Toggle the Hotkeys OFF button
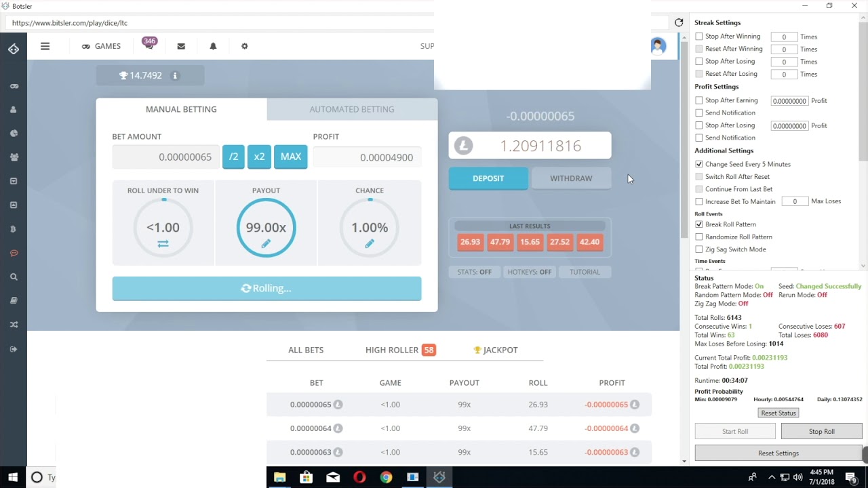The height and width of the screenshot is (488, 868). point(530,272)
